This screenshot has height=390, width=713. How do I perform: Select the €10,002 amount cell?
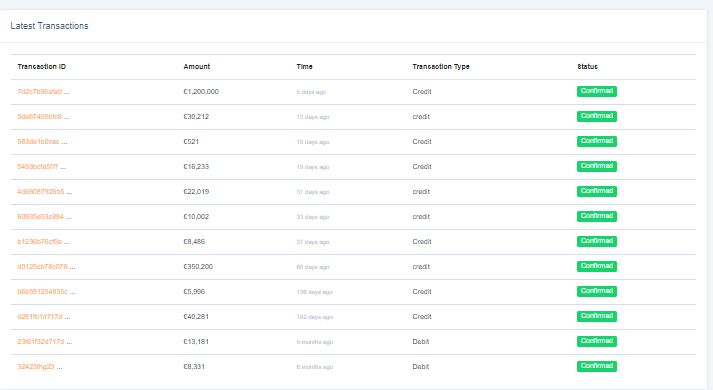(x=196, y=217)
